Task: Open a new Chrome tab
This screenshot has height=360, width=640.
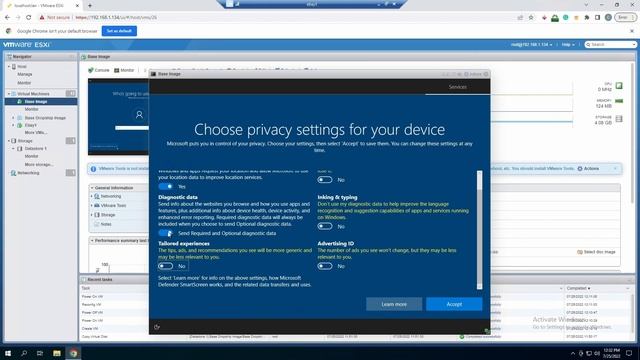Action: [90, 6]
